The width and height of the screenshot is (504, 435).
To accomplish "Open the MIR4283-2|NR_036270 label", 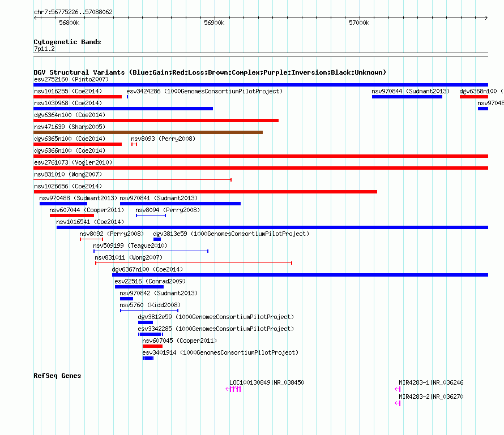I will 431,397.
